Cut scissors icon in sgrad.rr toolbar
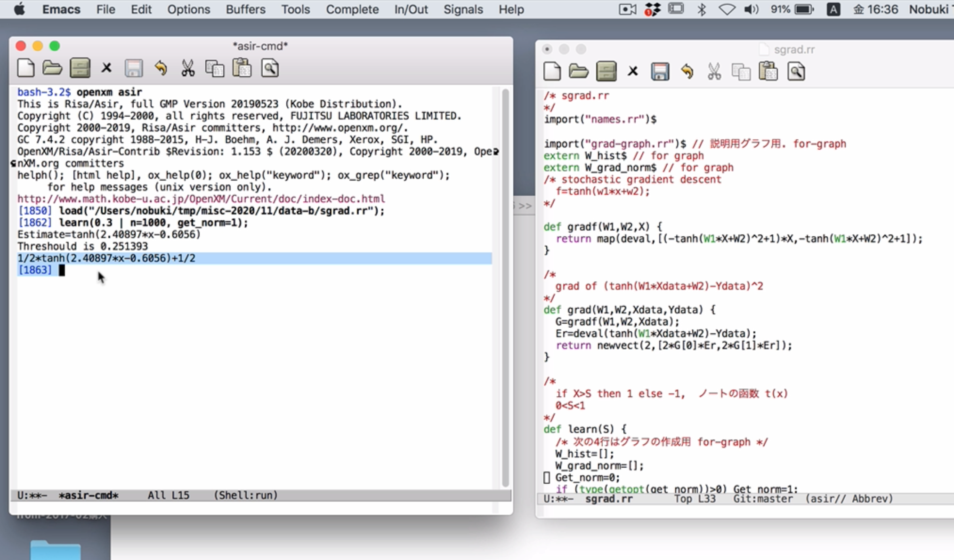This screenshot has width=954, height=560. click(x=714, y=72)
